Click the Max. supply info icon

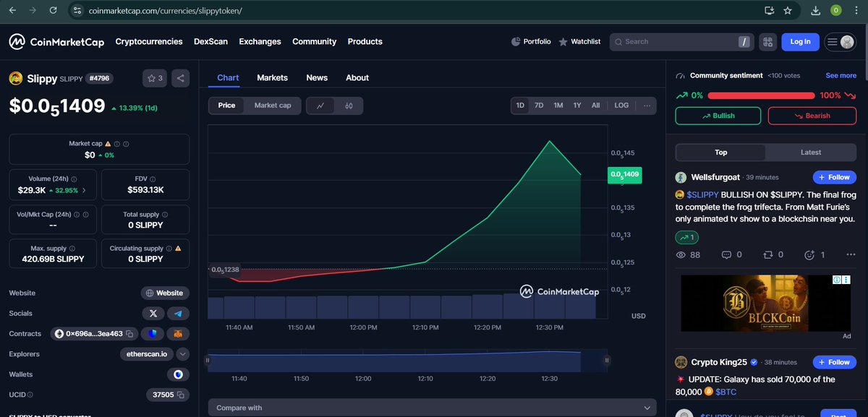tap(73, 248)
